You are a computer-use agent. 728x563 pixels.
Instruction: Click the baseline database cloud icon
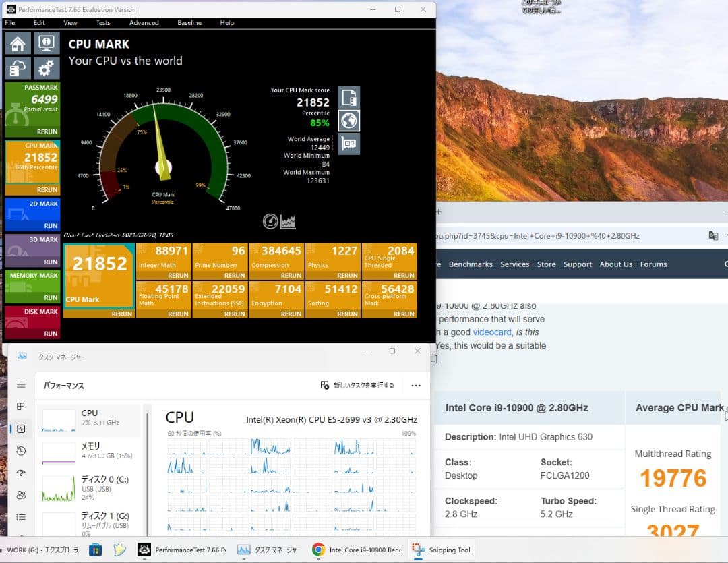[x=18, y=67]
